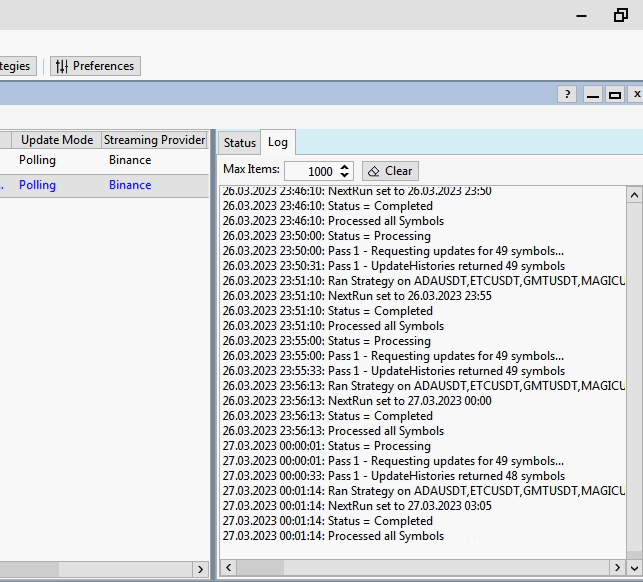The image size is (643, 582).
Task: Select the Log tab
Action: (x=277, y=142)
